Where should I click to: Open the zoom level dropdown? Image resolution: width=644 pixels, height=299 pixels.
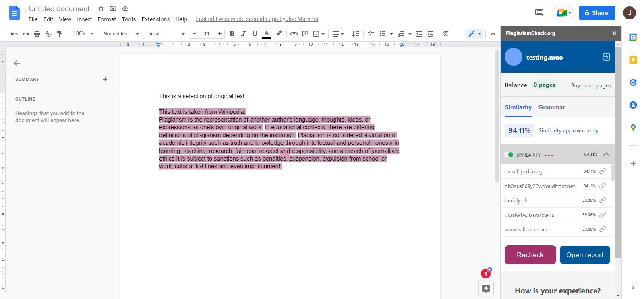pyautogui.click(x=83, y=34)
